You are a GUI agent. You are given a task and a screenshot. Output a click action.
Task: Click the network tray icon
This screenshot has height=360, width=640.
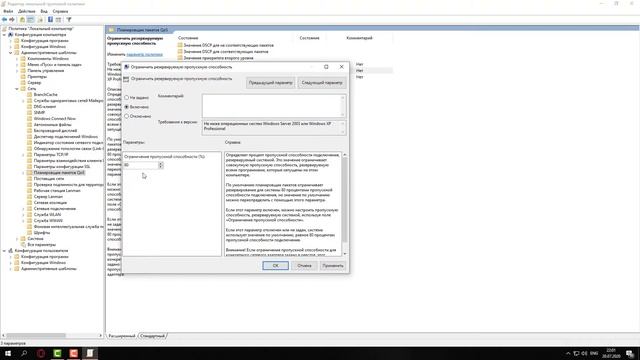coord(576,353)
